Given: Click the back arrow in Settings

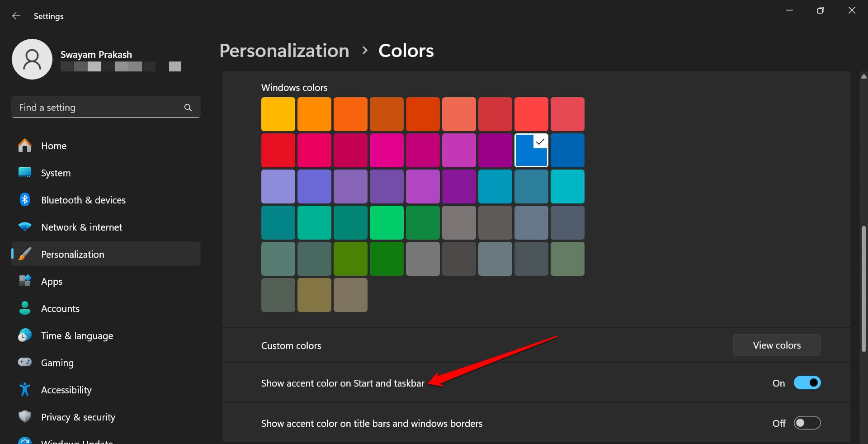Looking at the screenshot, I should tap(16, 16).
